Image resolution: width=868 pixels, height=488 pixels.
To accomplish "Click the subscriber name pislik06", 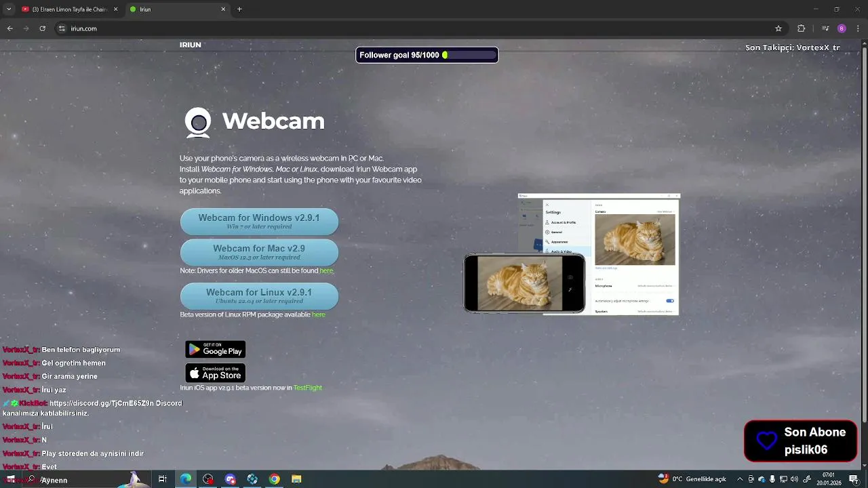I will tap(806, 449).
